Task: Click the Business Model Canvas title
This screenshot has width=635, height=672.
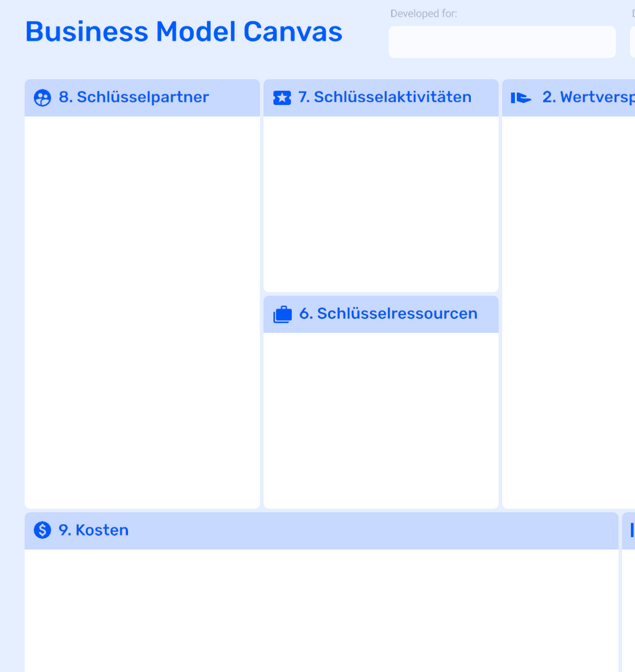Action: pyautogui.click(x=183, y=31)
